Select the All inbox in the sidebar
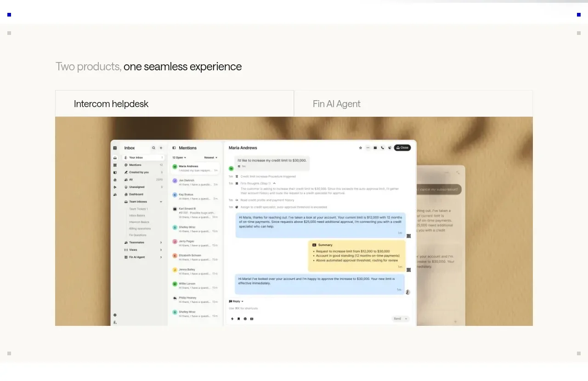 click(x=143, y=180)
